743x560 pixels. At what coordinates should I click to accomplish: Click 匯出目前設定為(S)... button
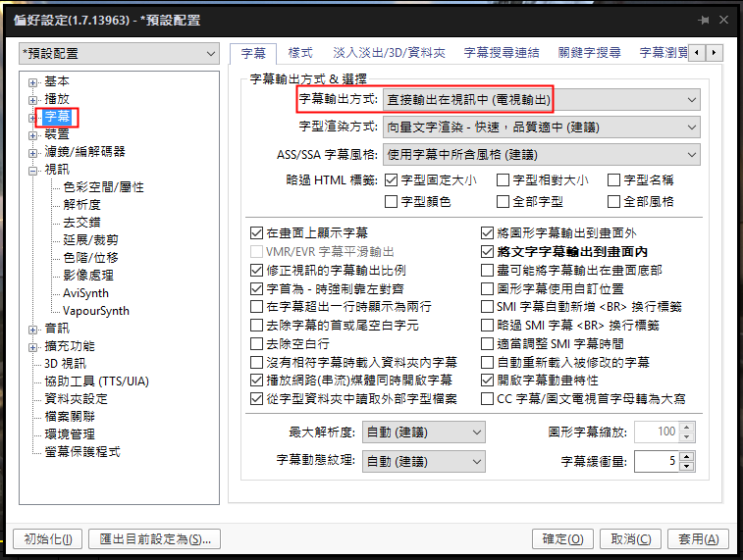pos(154,539)
